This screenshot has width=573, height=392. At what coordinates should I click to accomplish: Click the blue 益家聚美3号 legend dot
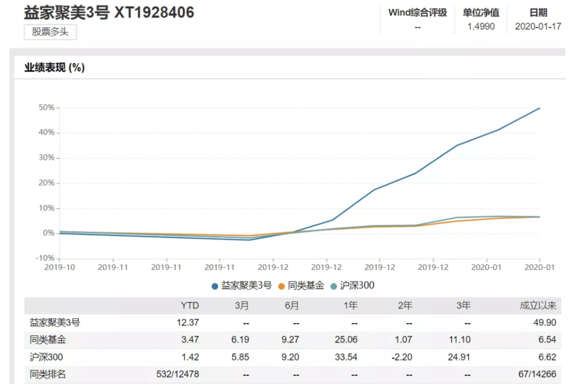click(x=215, y=286)
